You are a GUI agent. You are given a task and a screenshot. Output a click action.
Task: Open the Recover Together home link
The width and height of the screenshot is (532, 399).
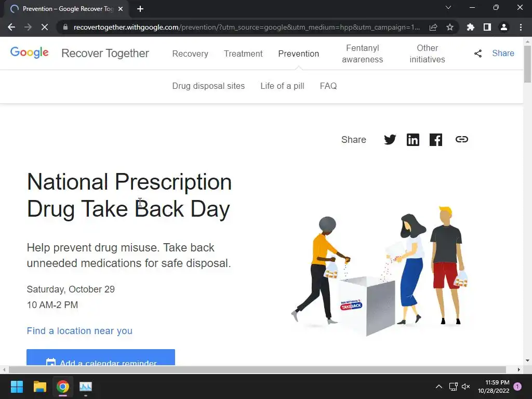coord(105,54)
